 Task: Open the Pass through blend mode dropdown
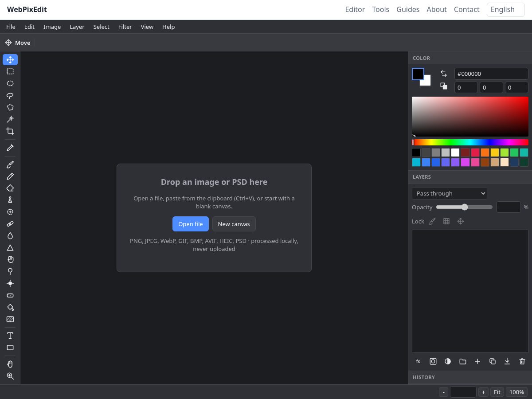click(x=450, y=193)
